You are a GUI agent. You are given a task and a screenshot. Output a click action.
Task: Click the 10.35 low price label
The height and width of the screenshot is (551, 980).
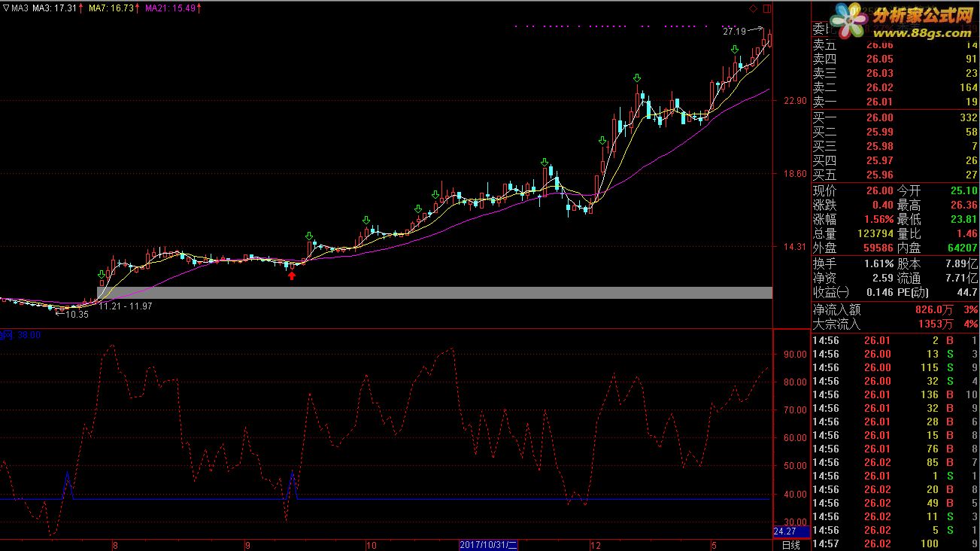point(77,315)
